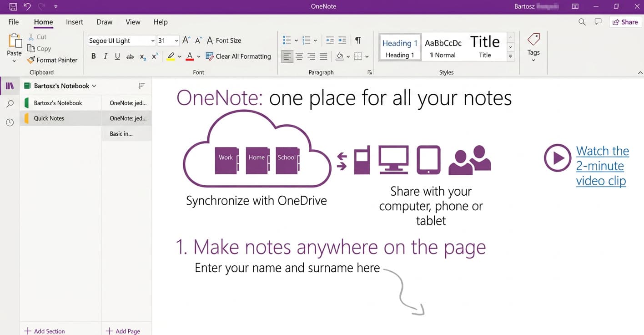Apply numbered list
The width and height of the screenshot is (644, 335).
307,41
